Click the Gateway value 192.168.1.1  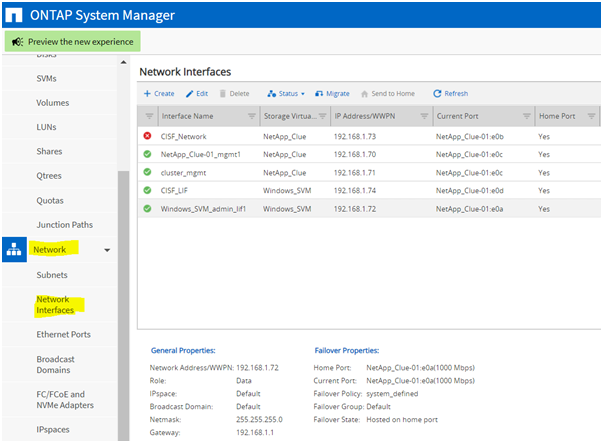pos(255,432)
